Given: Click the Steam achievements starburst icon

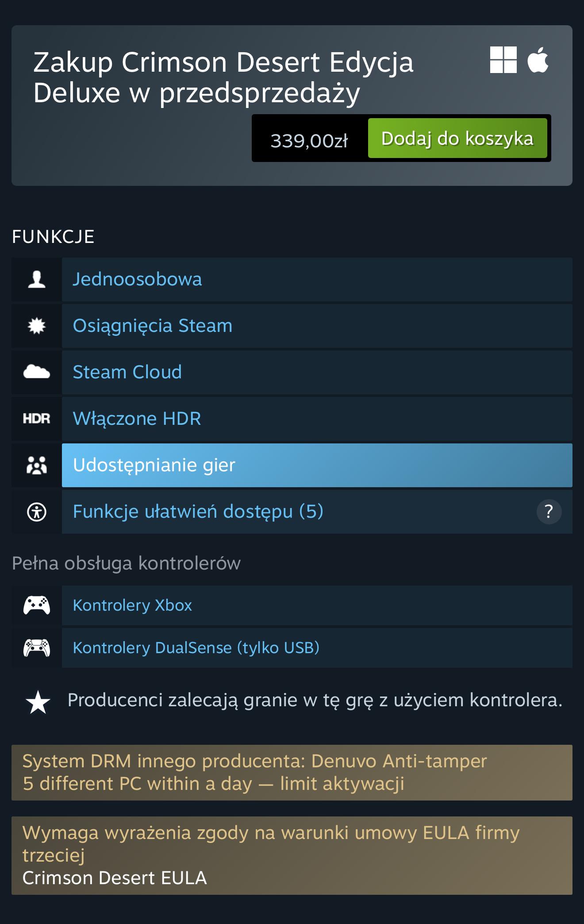Looking at the screenshot, I should pos(37,326).
